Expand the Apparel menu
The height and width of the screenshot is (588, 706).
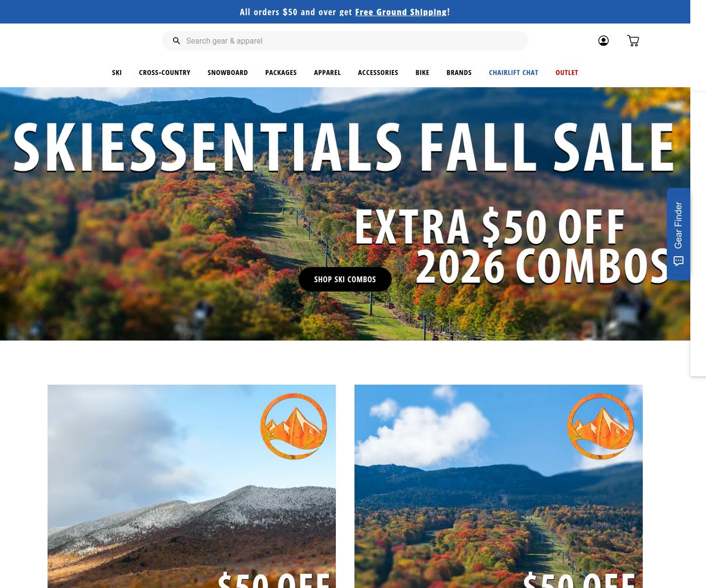pos(328,73)
